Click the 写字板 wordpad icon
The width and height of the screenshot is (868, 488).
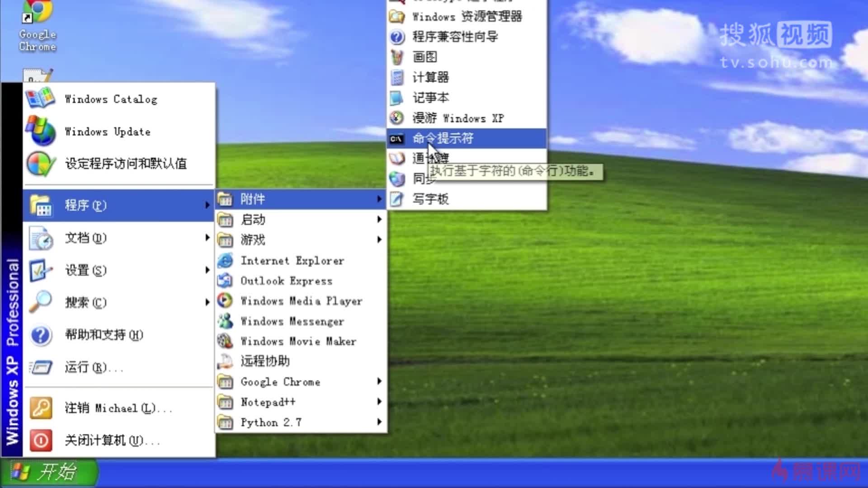pos(397,199)
